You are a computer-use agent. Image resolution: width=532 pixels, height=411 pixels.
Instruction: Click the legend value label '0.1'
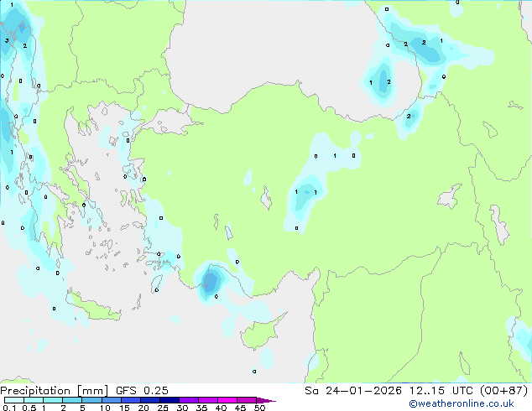pos(9,408)
